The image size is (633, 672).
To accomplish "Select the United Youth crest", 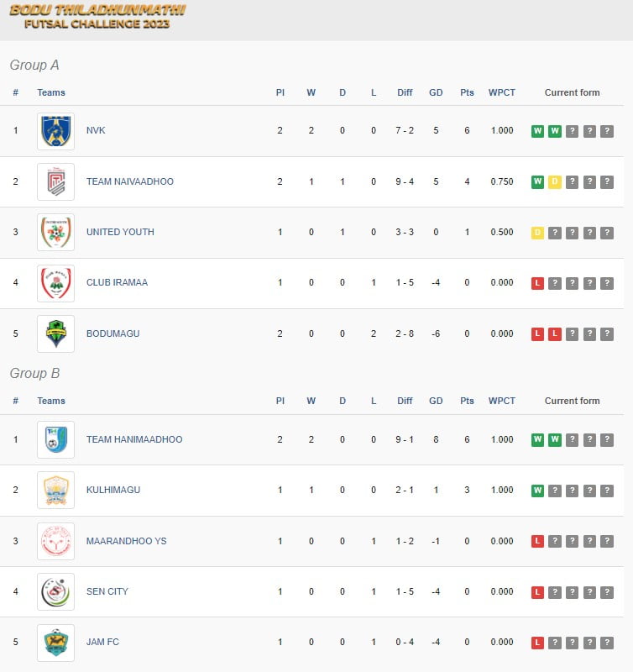I will [x=55, y=233].
